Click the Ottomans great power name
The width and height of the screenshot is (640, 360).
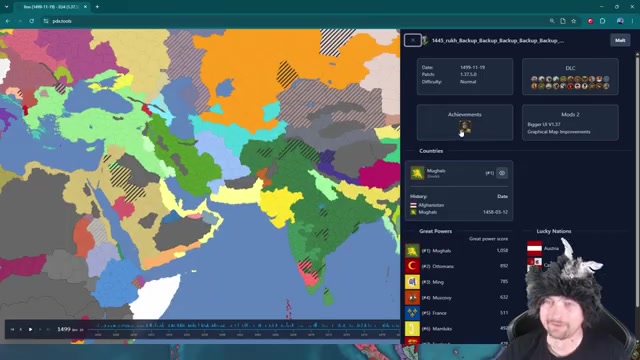[443, 266]
